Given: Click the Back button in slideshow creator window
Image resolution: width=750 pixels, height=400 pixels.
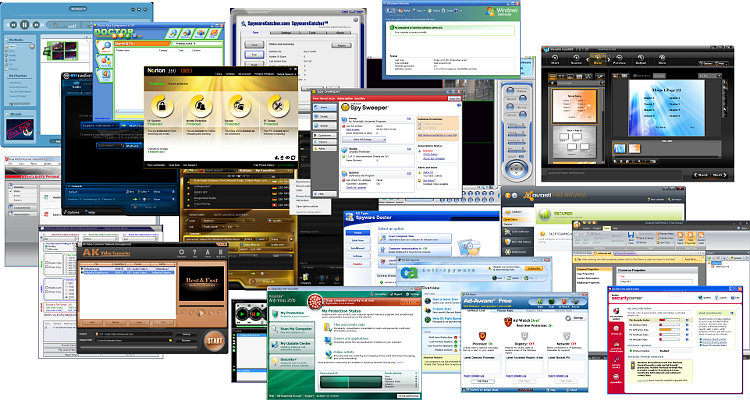Looking at the screenshot, I should click(701, 175).
